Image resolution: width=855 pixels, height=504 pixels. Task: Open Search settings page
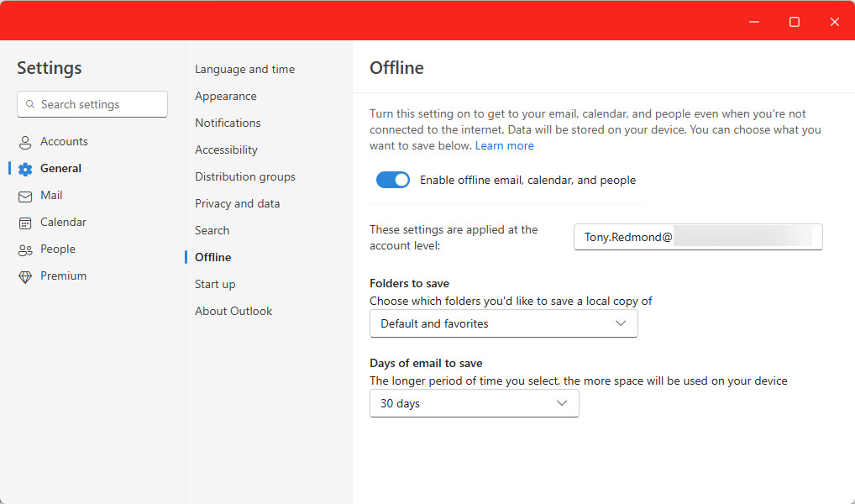click(212, 230)
